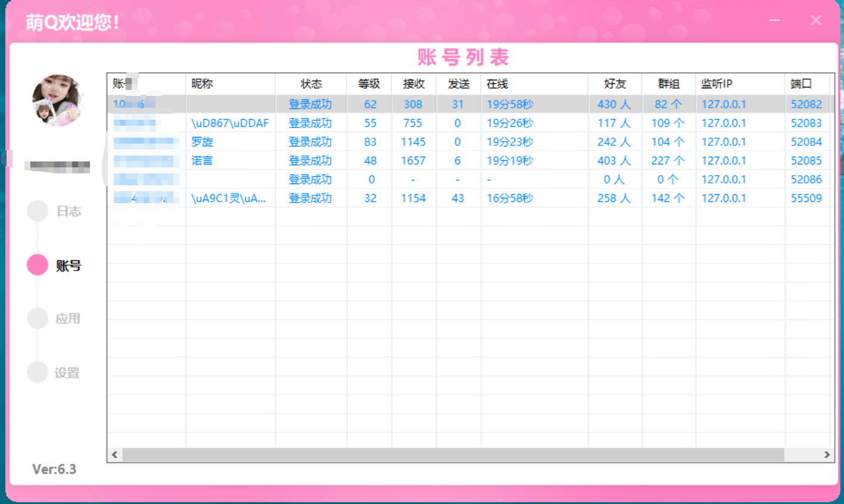
Task: Sort accounts by the 等级 column header
Action: (368, 84)
